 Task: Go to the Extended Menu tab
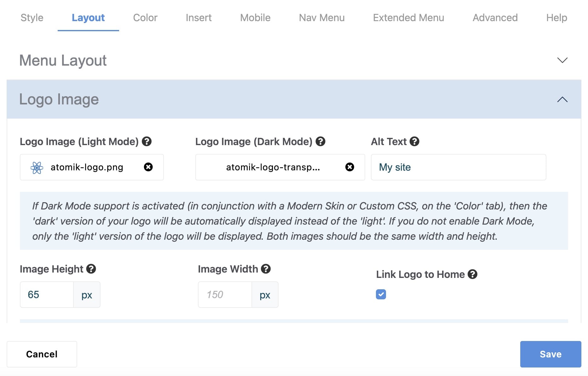pyautogui.click(x=408, y=18)
